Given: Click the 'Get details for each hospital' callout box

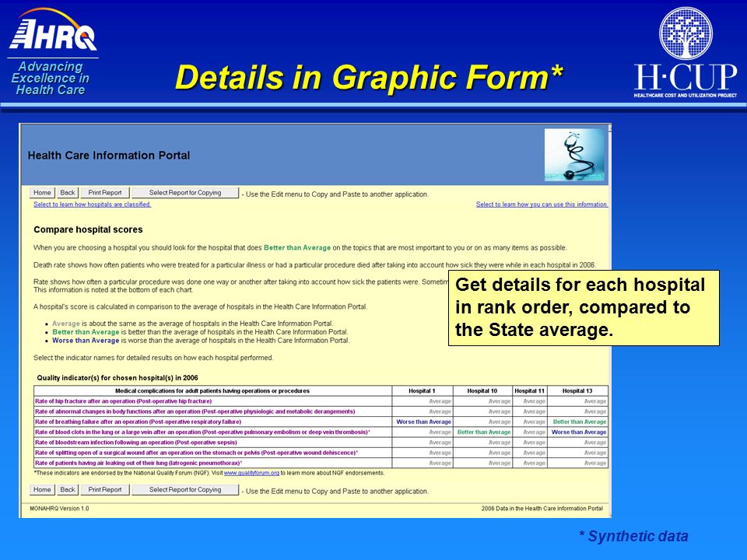Looking at the screenshot, I should (x=584, y=308).
